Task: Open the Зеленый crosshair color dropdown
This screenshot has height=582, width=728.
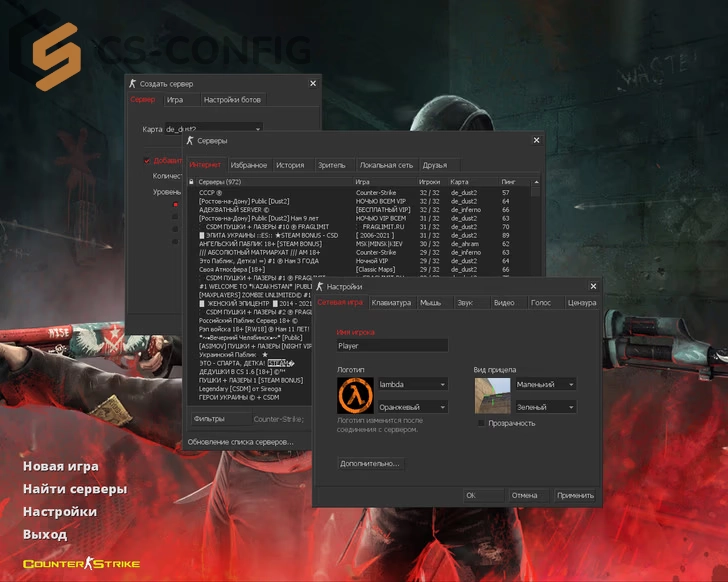Action: (x=546, y=407)
